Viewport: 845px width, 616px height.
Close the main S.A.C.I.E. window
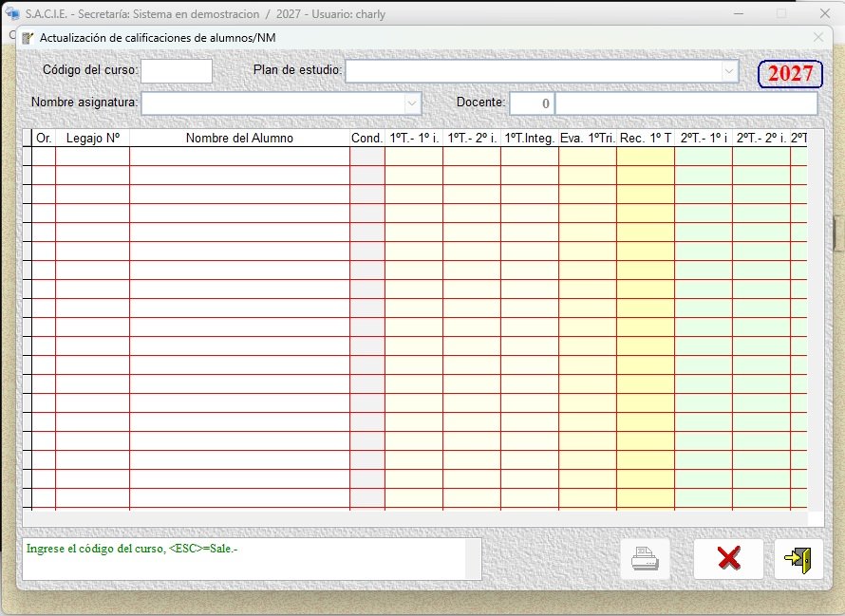pos(824,13)
